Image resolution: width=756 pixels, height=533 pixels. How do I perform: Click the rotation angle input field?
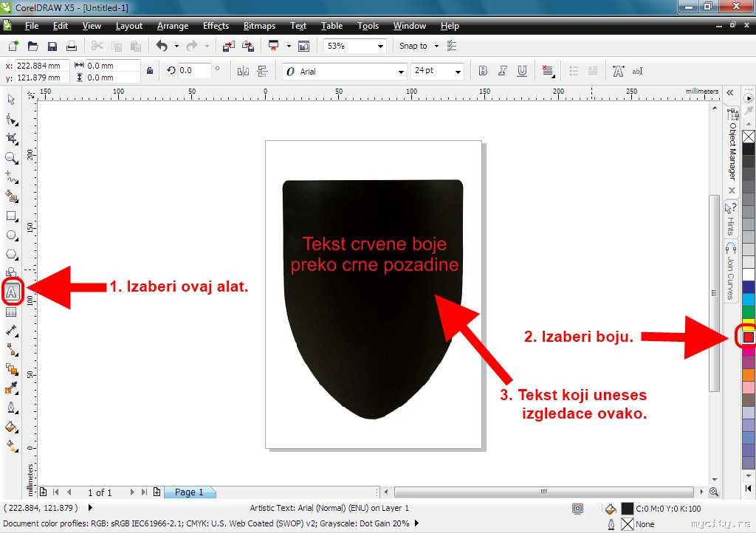tap(194, 71)
